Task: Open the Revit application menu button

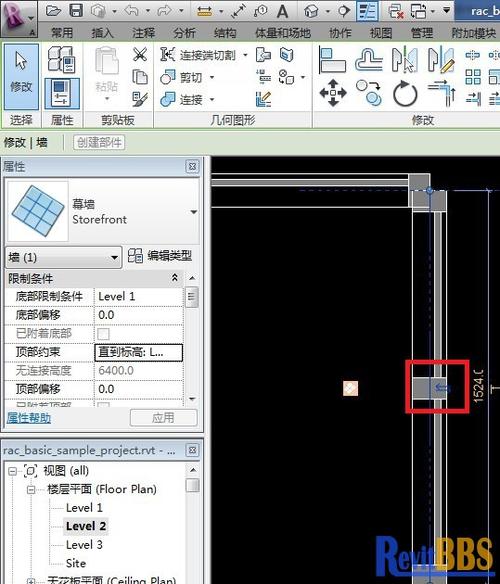Action: tap(19, 19)
